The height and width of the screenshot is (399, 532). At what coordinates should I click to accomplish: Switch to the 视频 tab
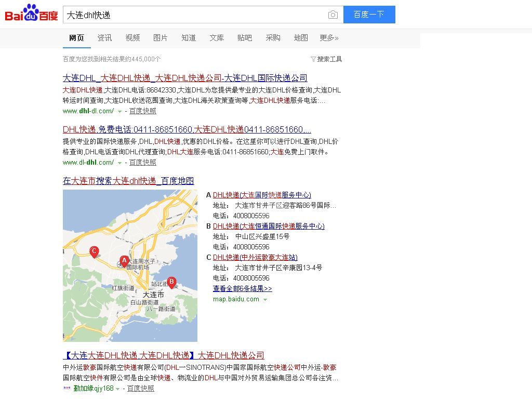tap(132, 37)
